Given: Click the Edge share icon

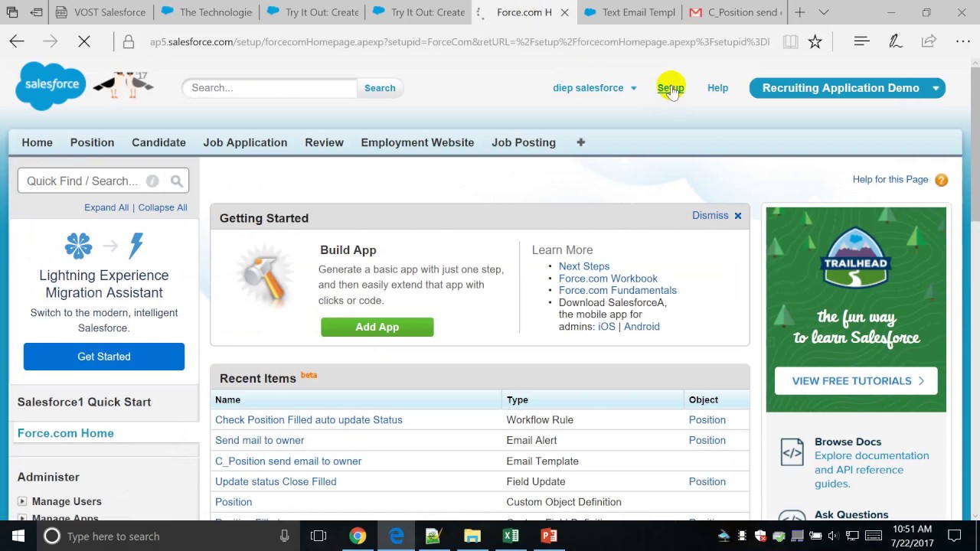Looking at the screenshot, I should 929,41.
